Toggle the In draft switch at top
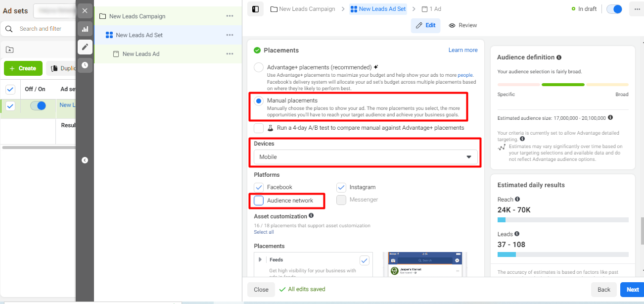The image size is (644, 304). (614, 9)
